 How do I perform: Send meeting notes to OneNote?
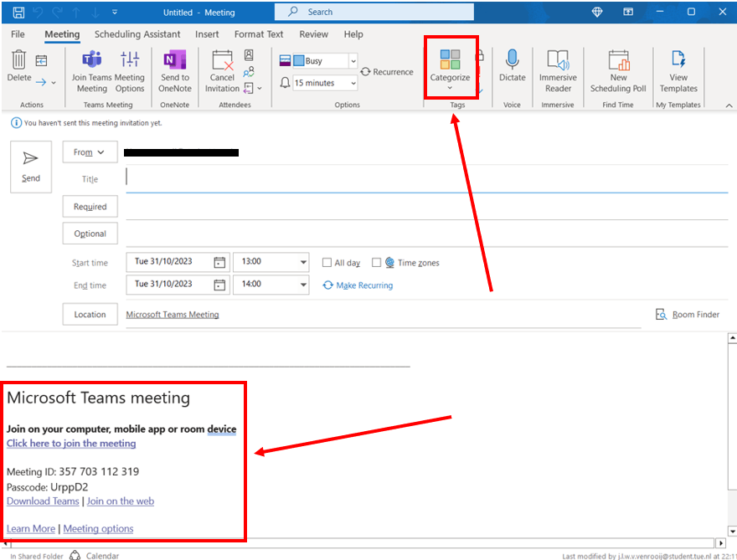[174, 72]
